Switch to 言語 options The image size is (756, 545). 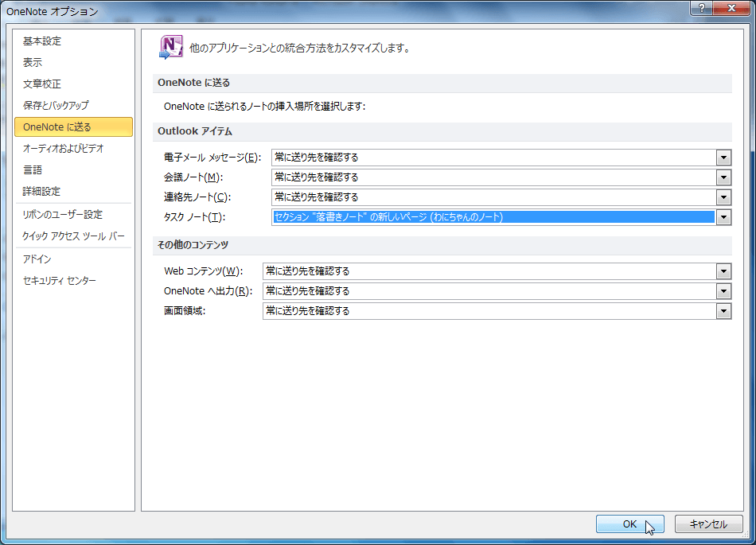point(33,169)
